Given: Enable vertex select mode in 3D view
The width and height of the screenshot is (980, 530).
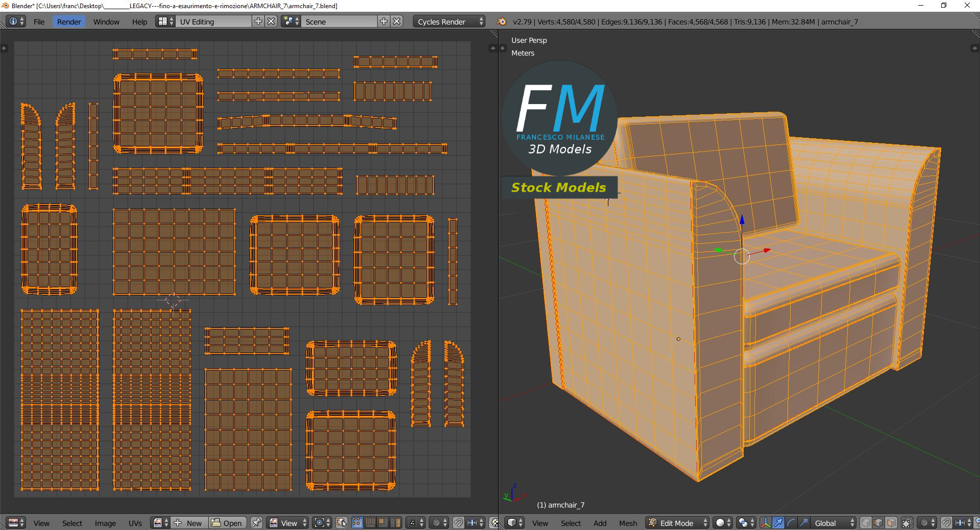Looking at the screenshot, I should point(866,523).
